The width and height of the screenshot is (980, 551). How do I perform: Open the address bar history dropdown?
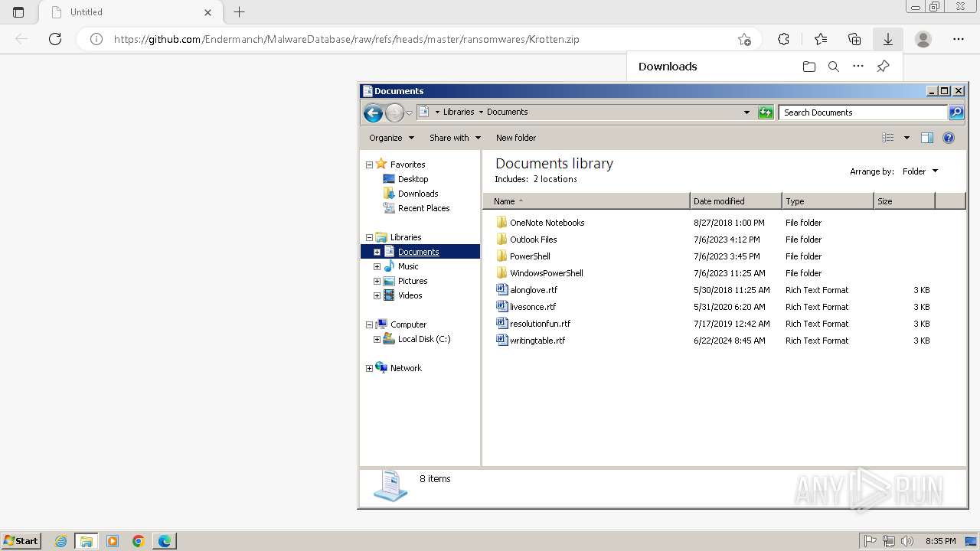746,112
